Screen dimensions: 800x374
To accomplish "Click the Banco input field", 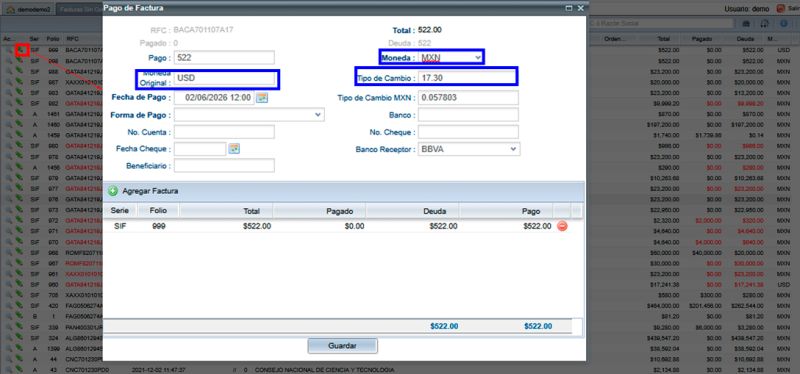I will pyautogui.click(x=468, y=115).
